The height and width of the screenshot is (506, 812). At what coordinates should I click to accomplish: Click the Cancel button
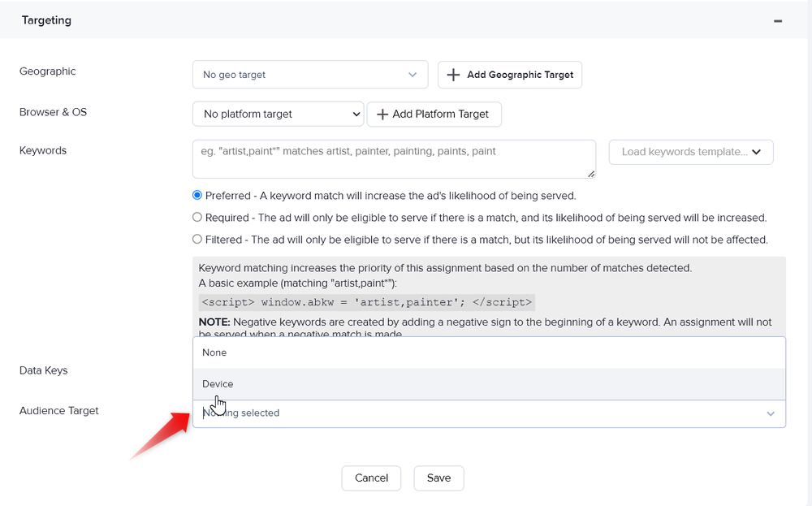(x=371, y=478)
